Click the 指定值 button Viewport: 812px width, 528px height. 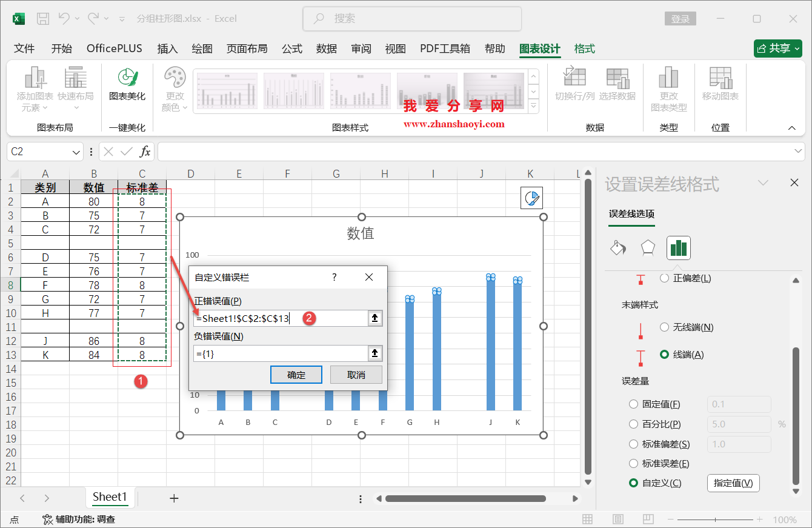(733, 483)
